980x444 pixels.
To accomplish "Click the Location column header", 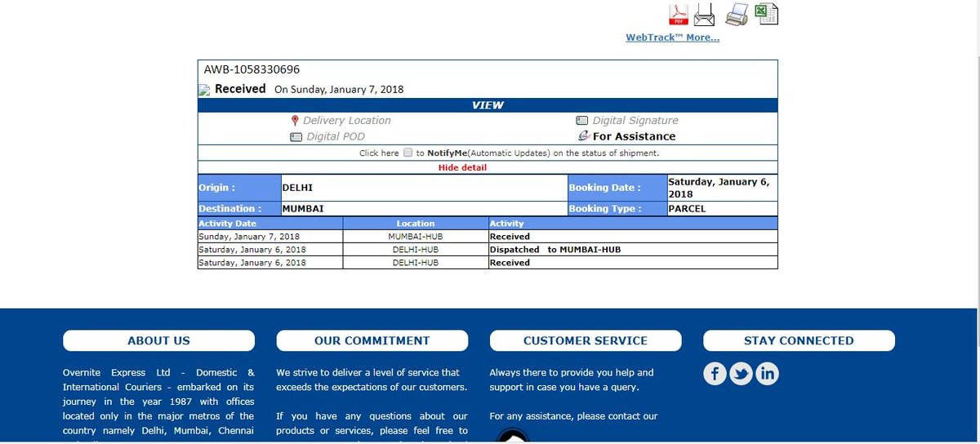I will click(416, 223).
